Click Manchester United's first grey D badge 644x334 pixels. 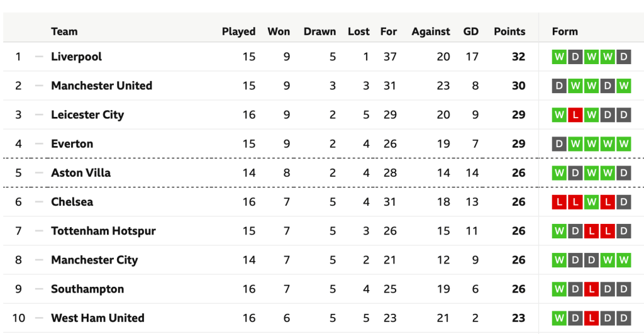coord(559,86)
